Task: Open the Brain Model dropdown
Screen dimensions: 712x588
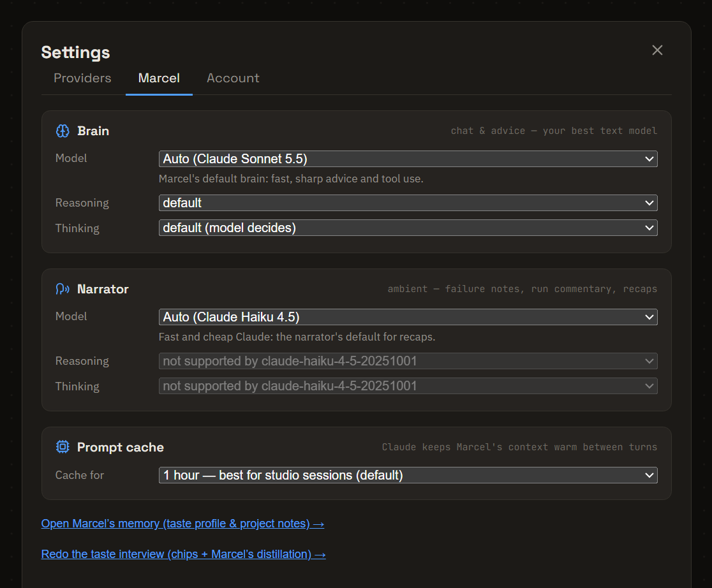Action: tap(408, 159)
